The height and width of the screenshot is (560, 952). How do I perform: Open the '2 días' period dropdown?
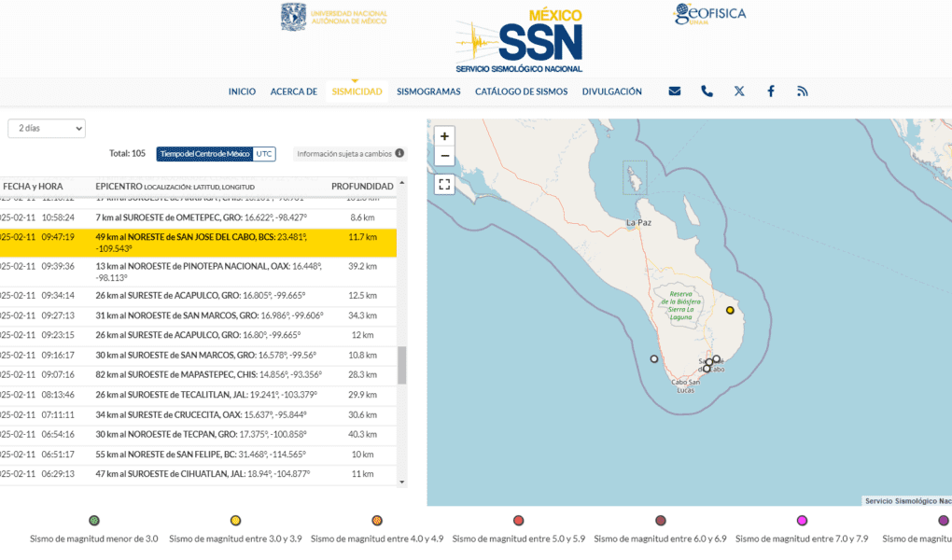pos(47,129)
